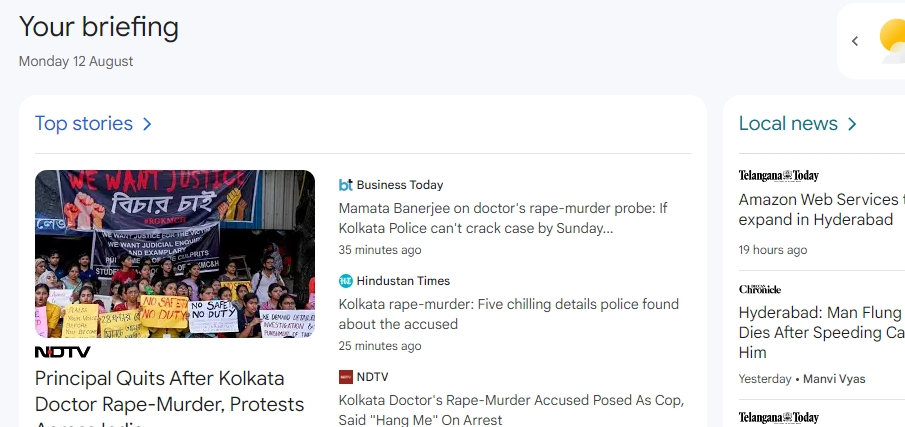Click the sunny weather icon
The height and width of the screenshot is (427, 905).
click(892, 39)
